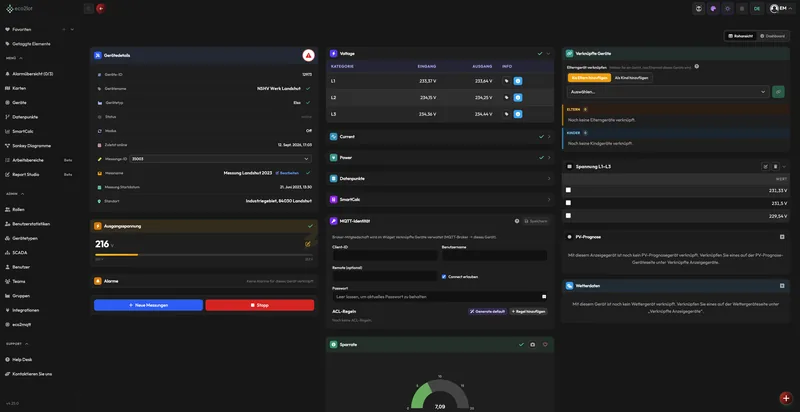Open the tag icon for row L2

[x=506, y=97]
